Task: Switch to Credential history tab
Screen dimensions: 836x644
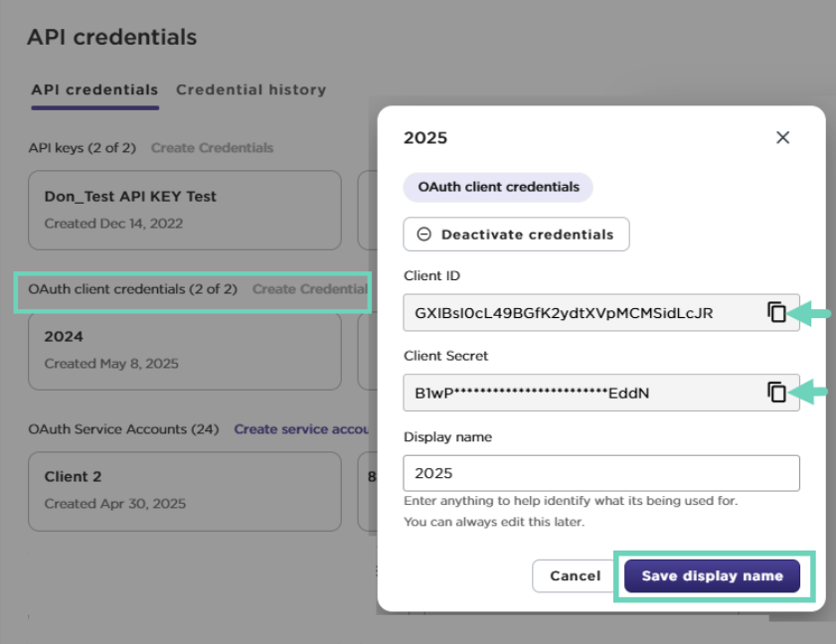Action: (251, 89)
